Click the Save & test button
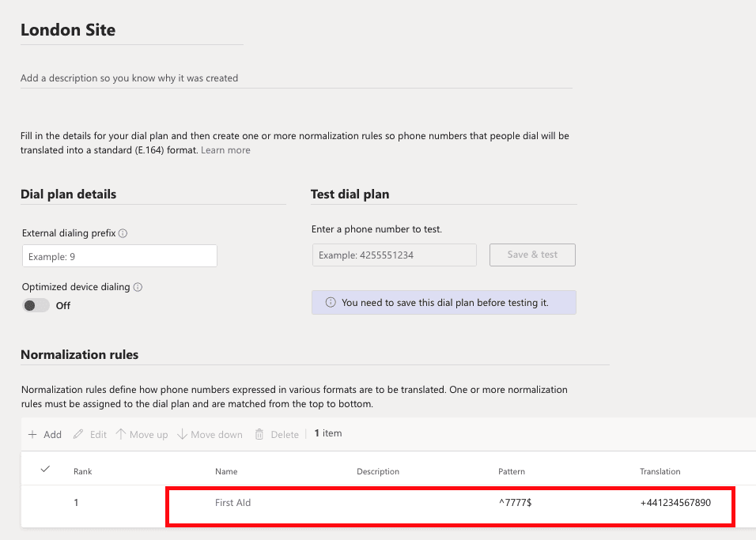756x540 pixels. point(532,255)
